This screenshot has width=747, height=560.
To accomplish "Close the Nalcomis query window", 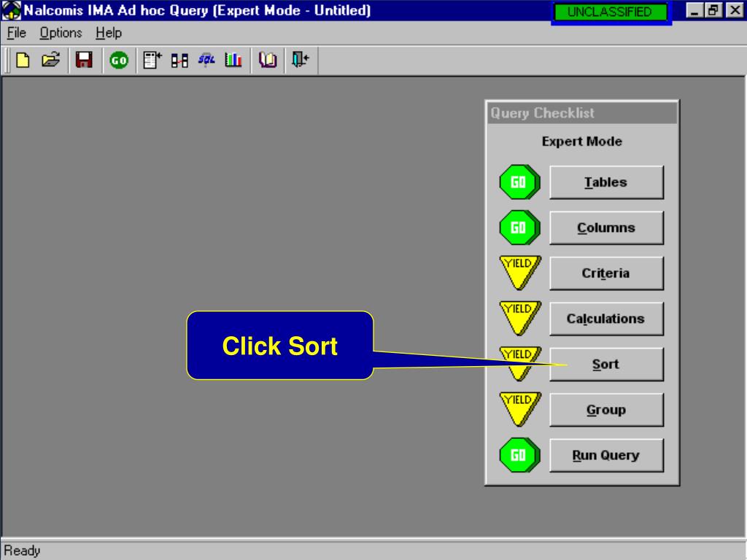I will pos(735,10).
